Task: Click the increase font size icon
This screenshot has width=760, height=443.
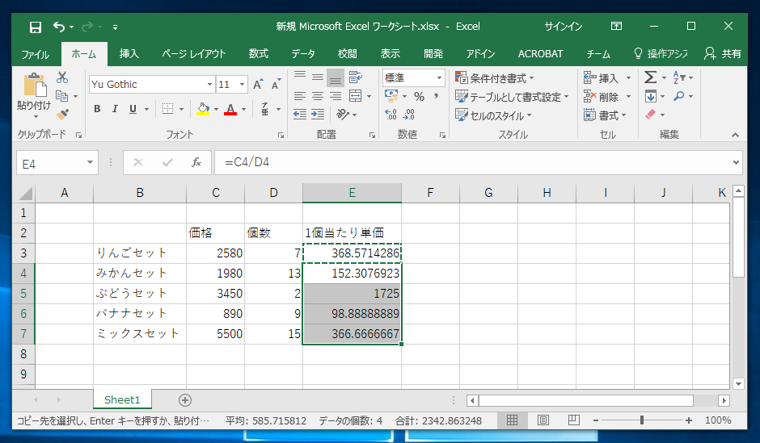Action: point(259,85)
